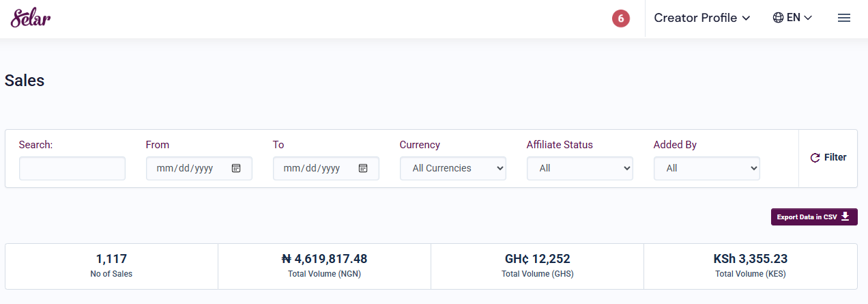Expand the Creator Profile dropdown
The width and height of the screenshot is (868, 304).
[702, 18]
